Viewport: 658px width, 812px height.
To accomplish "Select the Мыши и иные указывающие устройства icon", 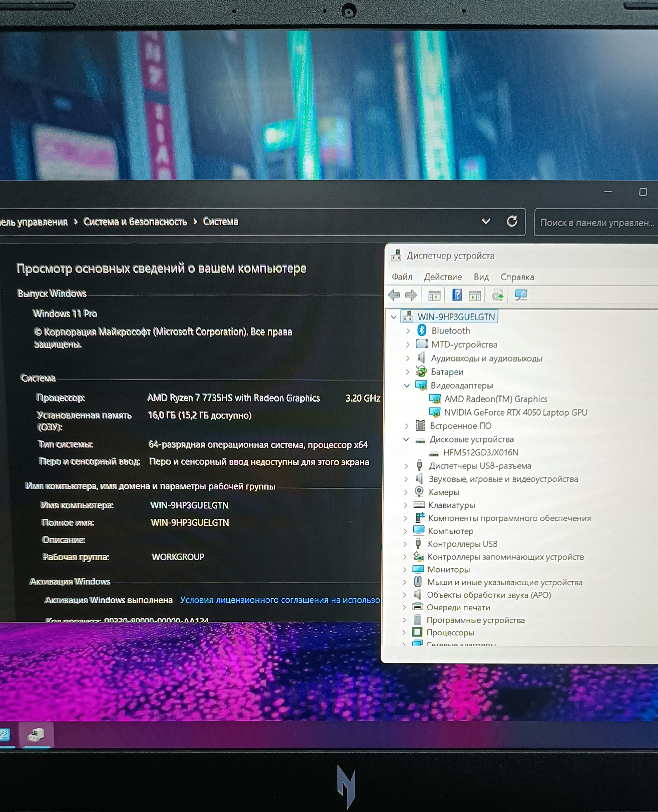I will [418, 582].
